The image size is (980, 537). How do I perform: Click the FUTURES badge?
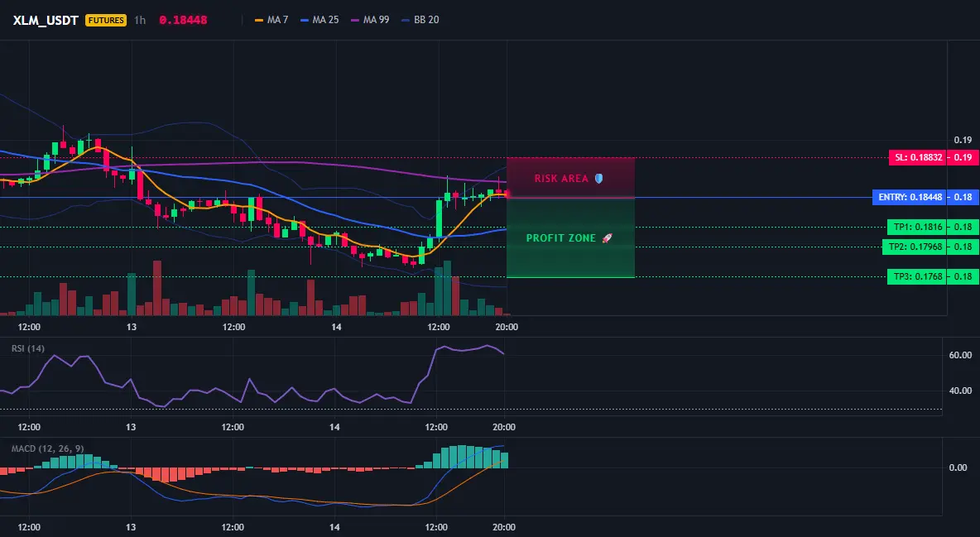click(106, 20)
